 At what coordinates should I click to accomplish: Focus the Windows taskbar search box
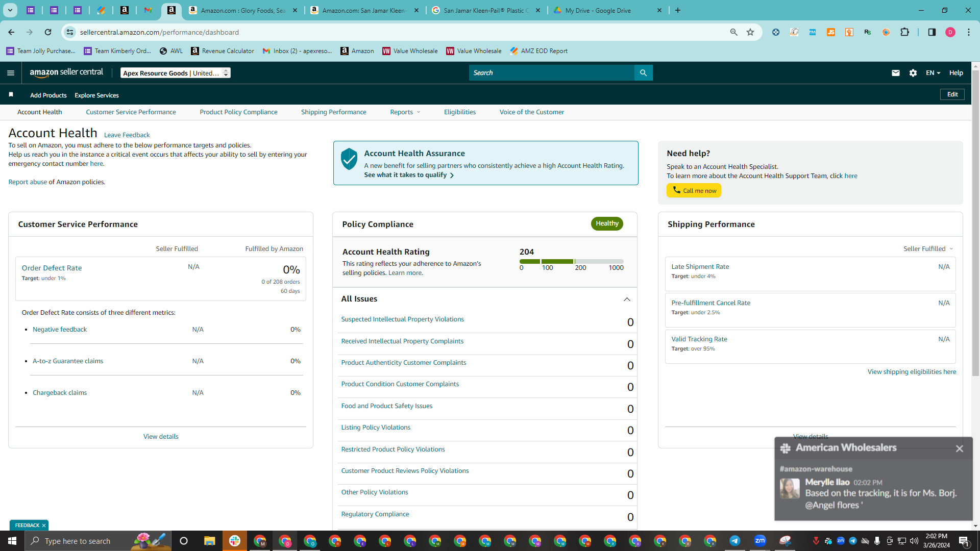tap(97, 541)
